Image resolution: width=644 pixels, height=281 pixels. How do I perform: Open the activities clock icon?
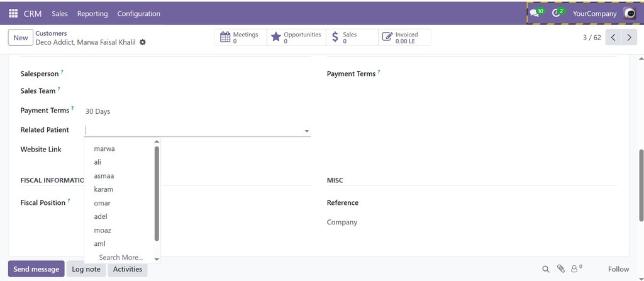click(x=556, y=13)
